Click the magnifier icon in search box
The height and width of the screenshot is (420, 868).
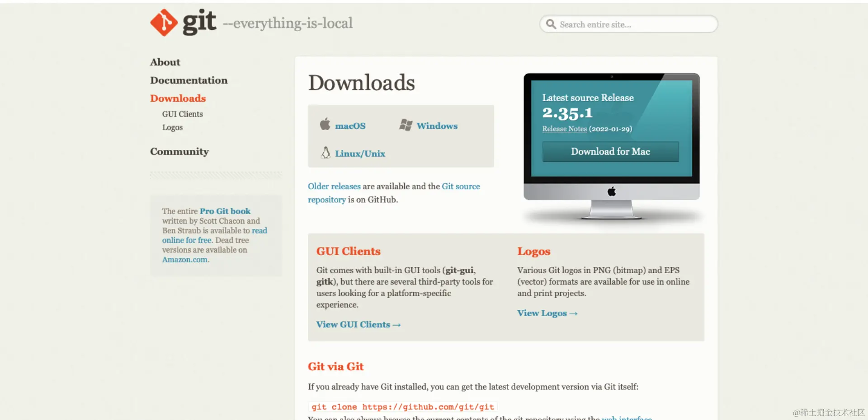pyautogui.click(x=551, y=24)
